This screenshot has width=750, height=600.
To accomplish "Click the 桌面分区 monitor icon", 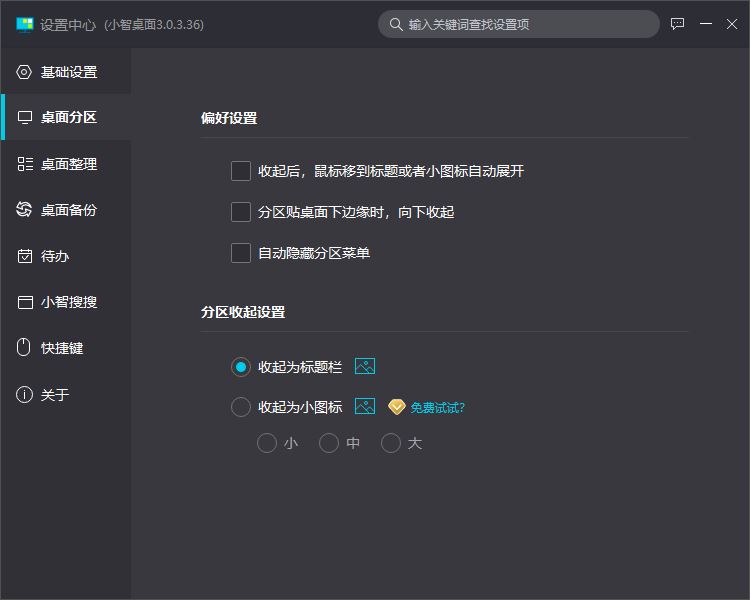I will pos(24,117).
